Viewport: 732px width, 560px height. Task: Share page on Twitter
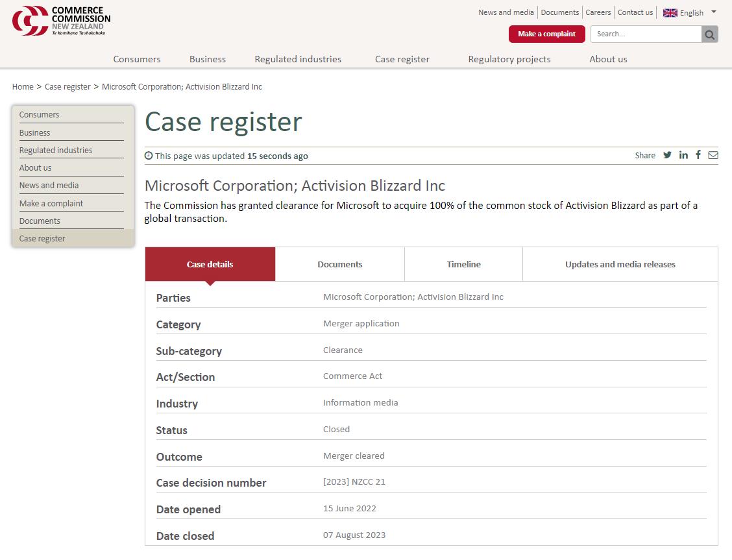click(x=667, y=155)
